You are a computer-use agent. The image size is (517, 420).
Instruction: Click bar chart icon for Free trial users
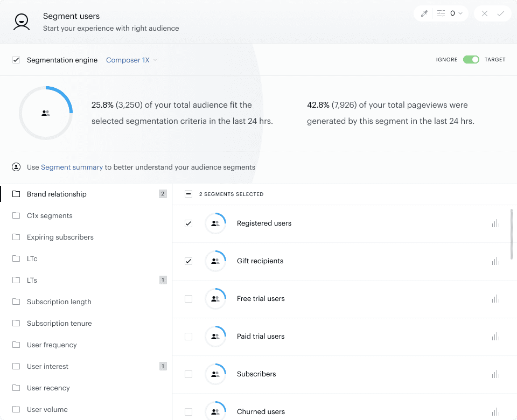495,299
